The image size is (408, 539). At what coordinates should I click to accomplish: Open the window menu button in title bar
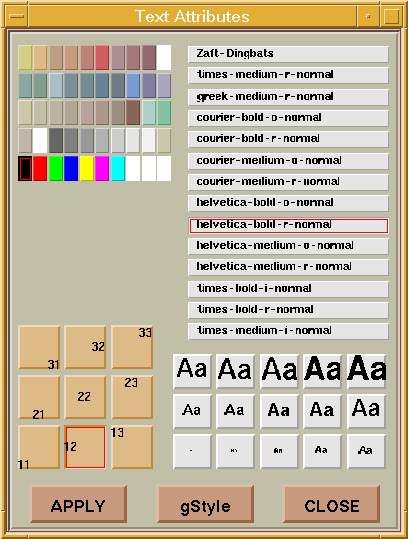[16, 16]
